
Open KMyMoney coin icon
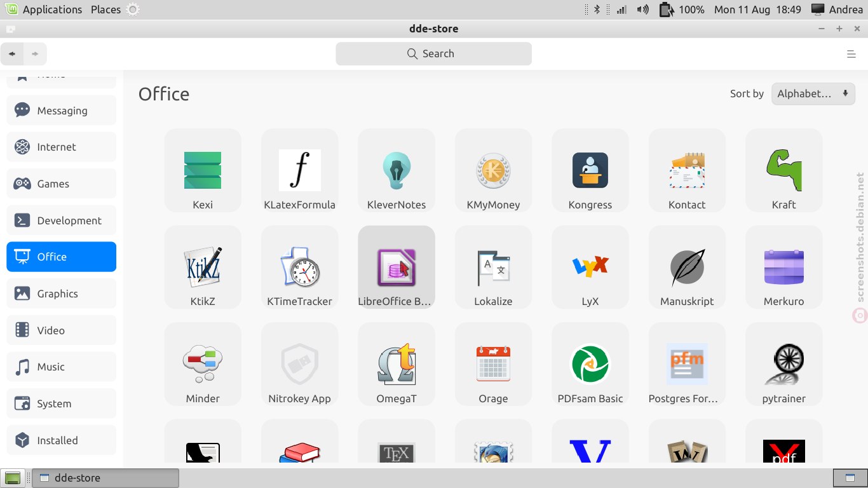coord(493,170)
